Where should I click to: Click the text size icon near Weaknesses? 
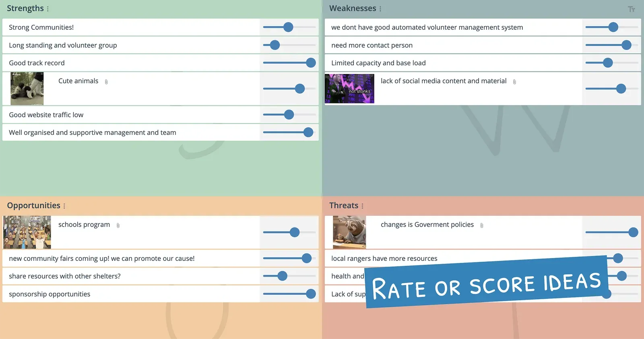(632, 9)
